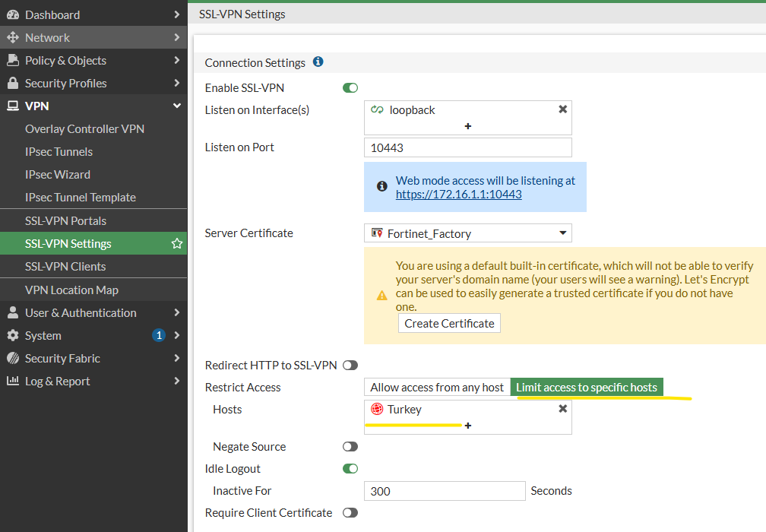Click the System notification badge showing 1
Viewport: 766px width, 532px height.
point(159,336)
